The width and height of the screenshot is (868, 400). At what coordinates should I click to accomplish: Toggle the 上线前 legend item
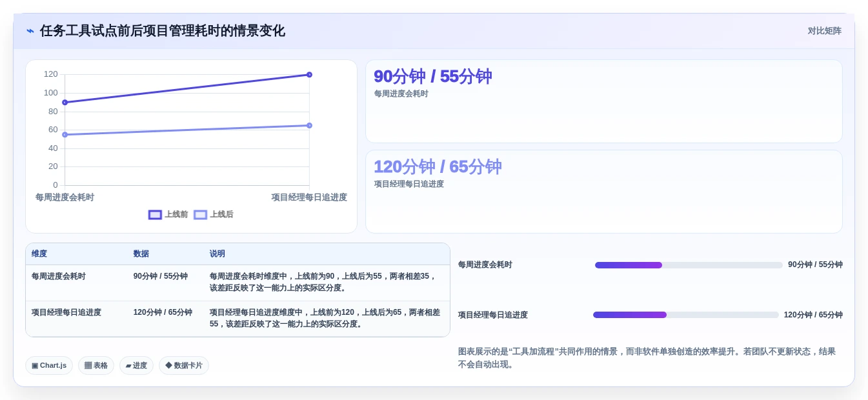(168, 215)
